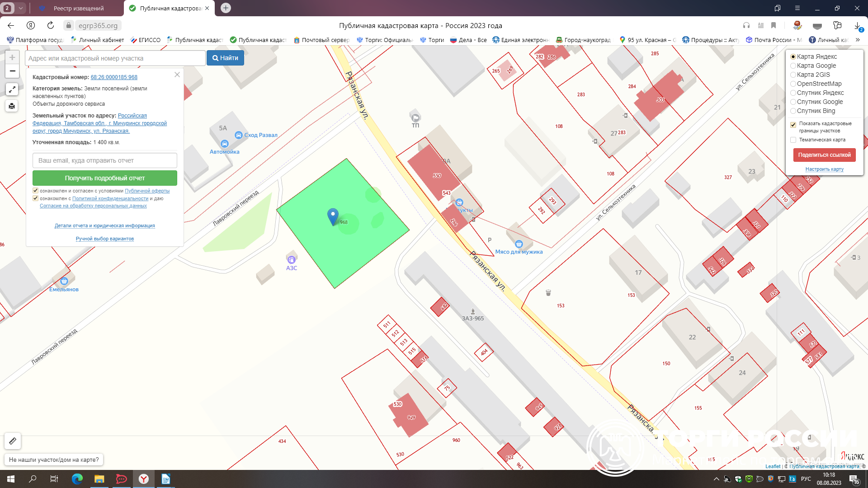Select Карта Google base map

[x=793, y=66]
